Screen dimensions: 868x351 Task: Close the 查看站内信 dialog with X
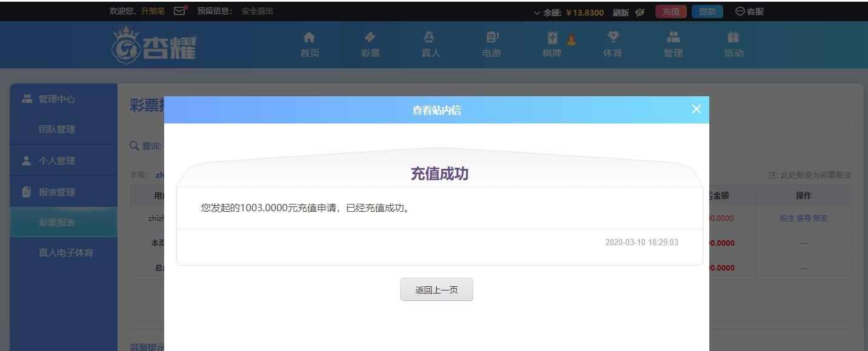coord(696,109)
